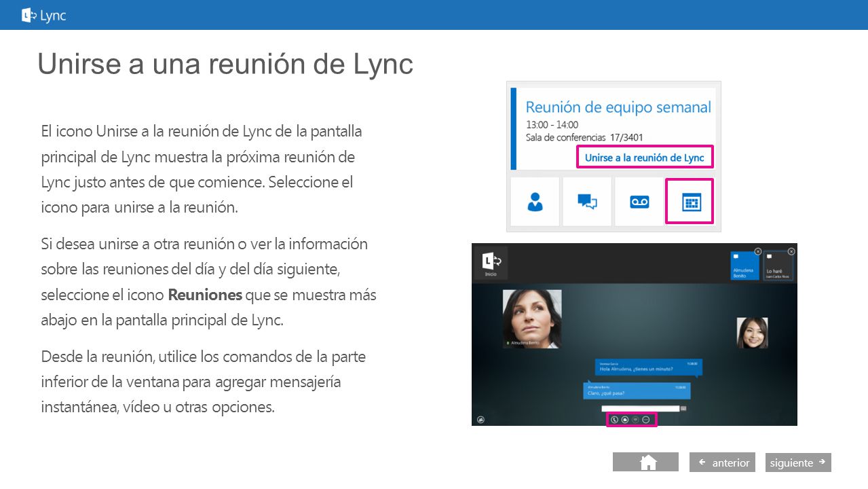The width and height of the screenshot is (868, 489).
Task: Click the smiling woman's small photo
Action: (x=752, y=333)
